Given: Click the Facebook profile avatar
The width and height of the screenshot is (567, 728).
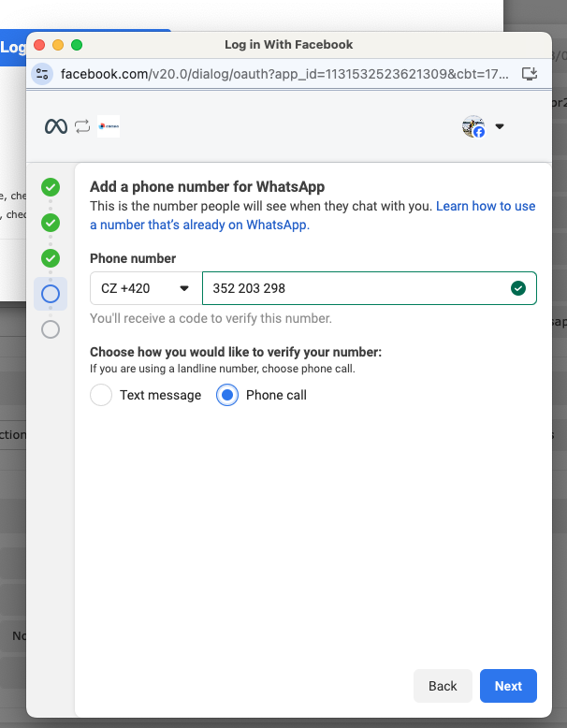Looking at the screenshot, I should (x=473, y=126).
